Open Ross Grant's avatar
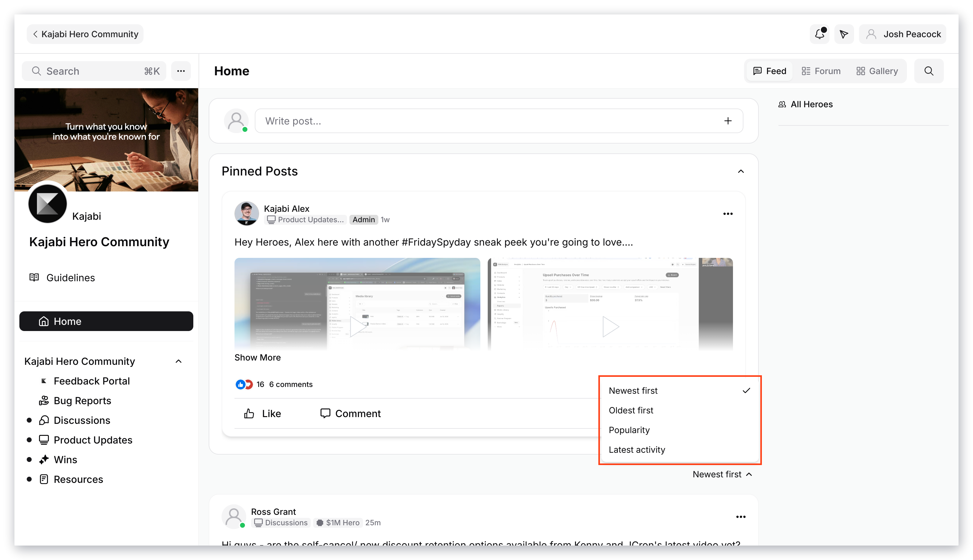 [234, 517]
